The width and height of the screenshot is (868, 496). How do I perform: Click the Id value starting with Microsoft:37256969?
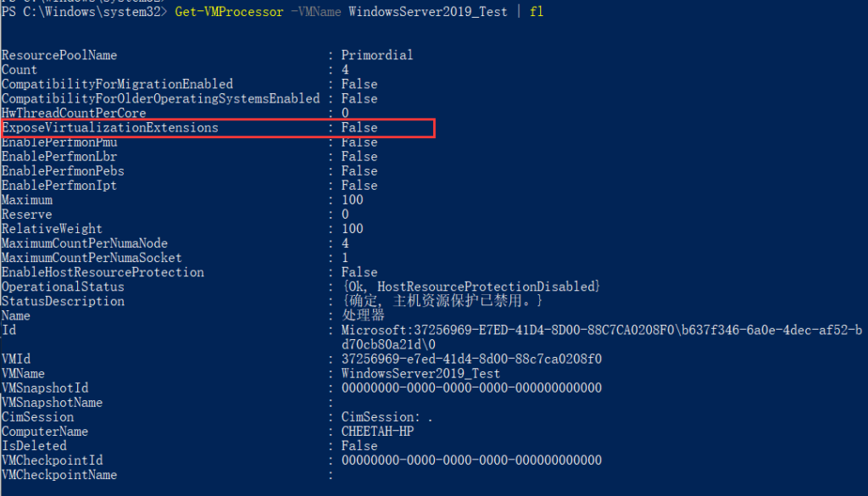coord(602,337)
